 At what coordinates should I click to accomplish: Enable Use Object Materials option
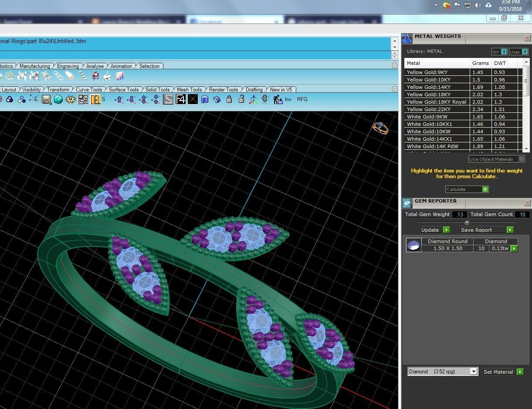coord(521,159)
